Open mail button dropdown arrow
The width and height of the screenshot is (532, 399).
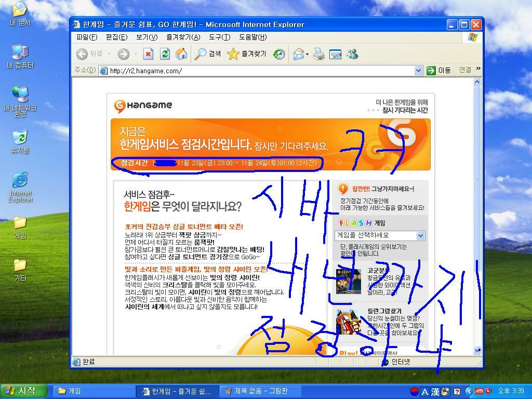(x=307, y=54)
